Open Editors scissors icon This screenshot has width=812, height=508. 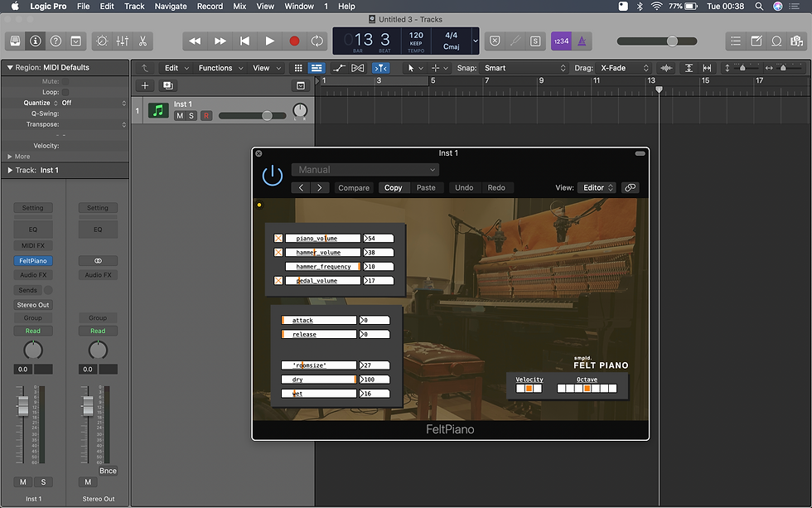pyautogui.click(x=143, y=41)
